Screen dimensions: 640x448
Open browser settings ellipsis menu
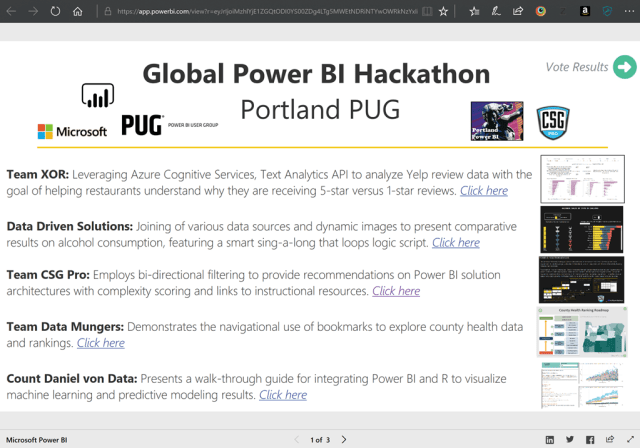pyautogui.click(x=629, y=11)
